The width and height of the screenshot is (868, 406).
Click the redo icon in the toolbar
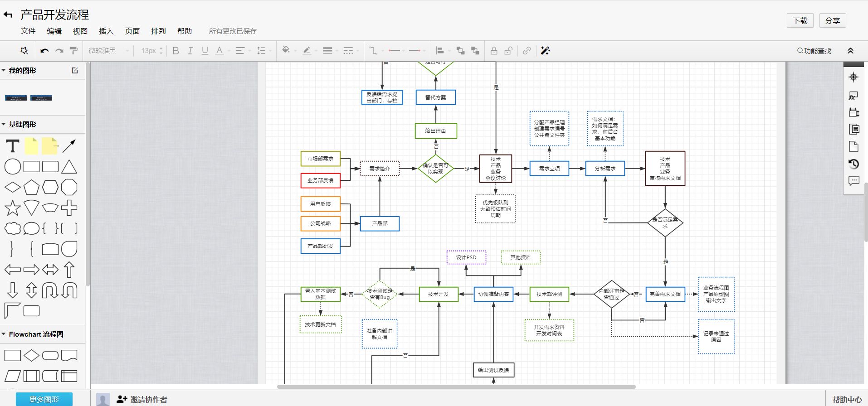(x=59, y=51)
